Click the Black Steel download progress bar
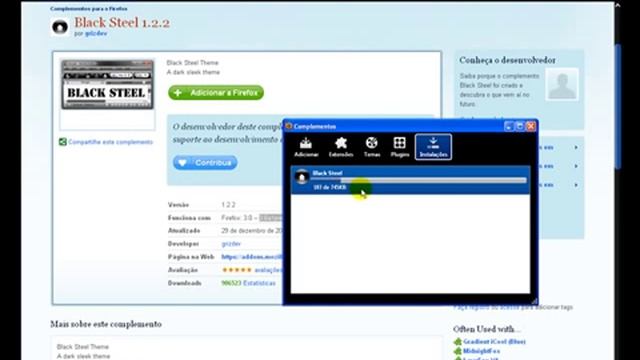 click(x=419, y=180)
